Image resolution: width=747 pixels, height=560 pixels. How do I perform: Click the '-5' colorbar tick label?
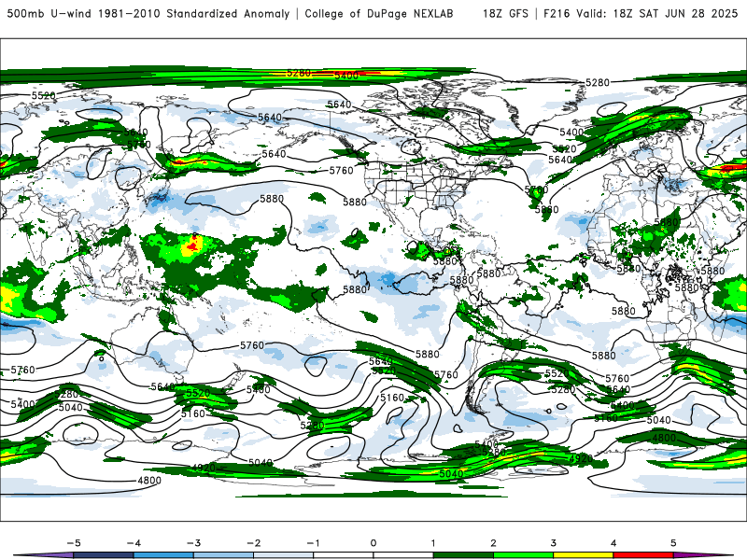click(x=74, y=543)
